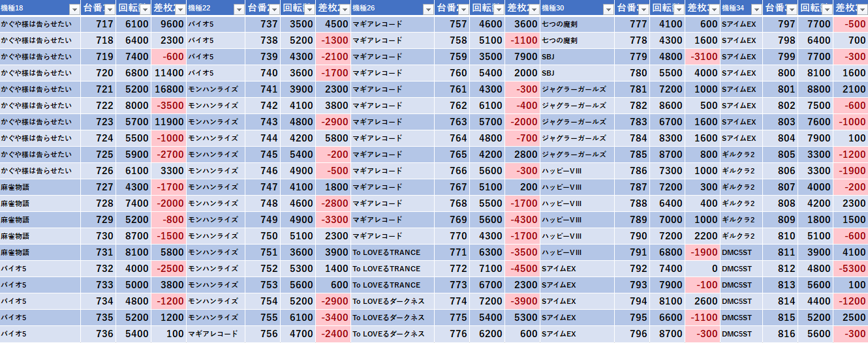Select the -3400 red cell
868x343 pixels.
[x=333, y=318]
